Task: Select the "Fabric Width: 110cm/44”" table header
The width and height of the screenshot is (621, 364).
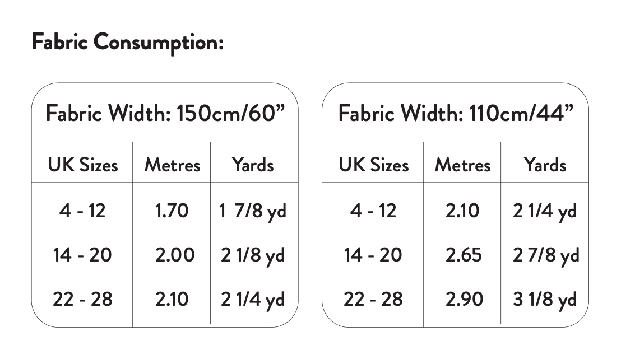Action: [x=456, y=114]
